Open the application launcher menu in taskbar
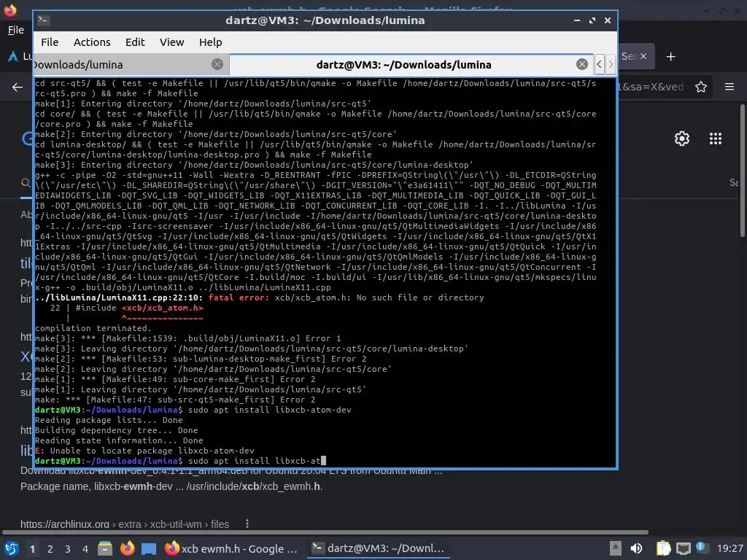Screen dimensions: 747x560 pos(12,548)
